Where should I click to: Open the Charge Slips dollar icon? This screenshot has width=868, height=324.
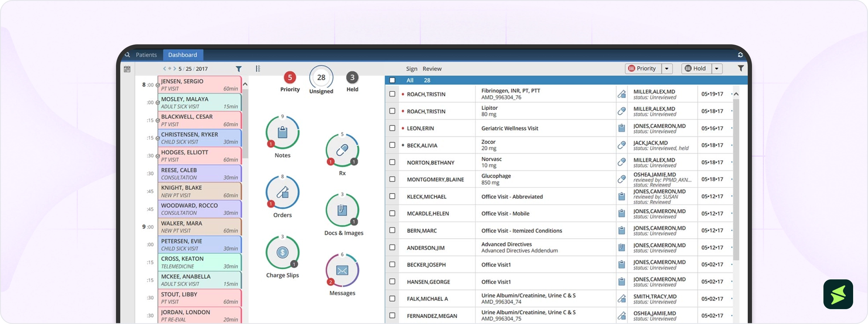pyautogui.click(x=282, y=252)
